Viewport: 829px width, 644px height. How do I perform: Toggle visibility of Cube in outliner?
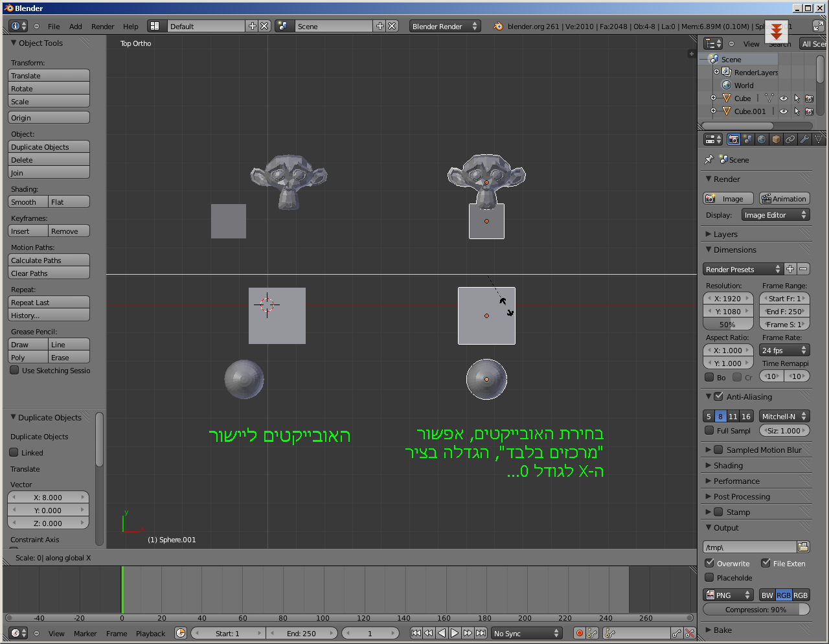tap(784, 98)
